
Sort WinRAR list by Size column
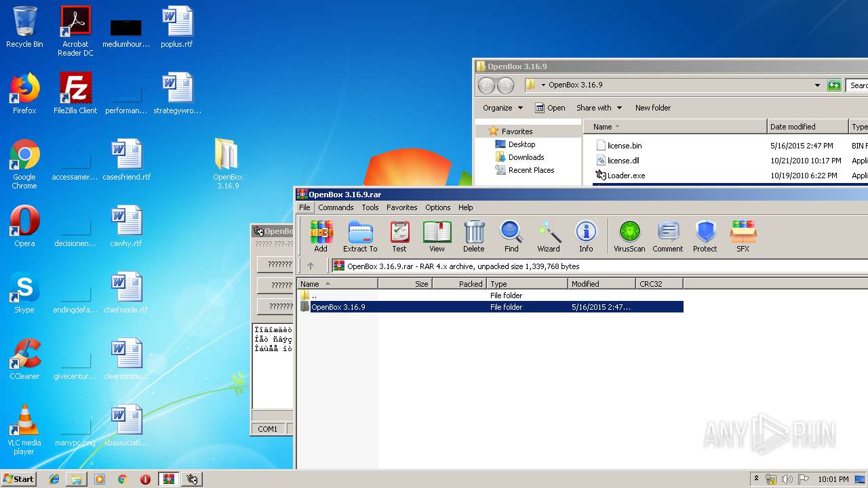(x=406, y=284)
